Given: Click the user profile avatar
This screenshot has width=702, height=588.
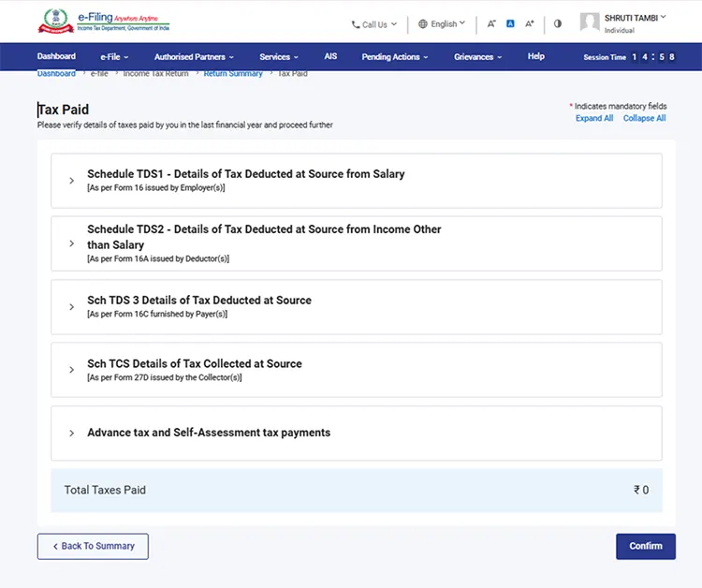Looking at the screenshot, I should click(x=590, y=22).
